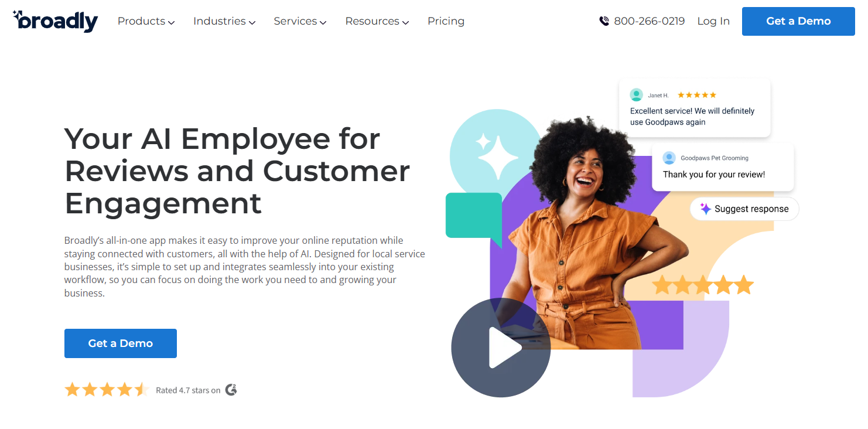This screenshot has height=429, width=868.
Task: Open the Resources dropdown menu
Action: (377, 21)
